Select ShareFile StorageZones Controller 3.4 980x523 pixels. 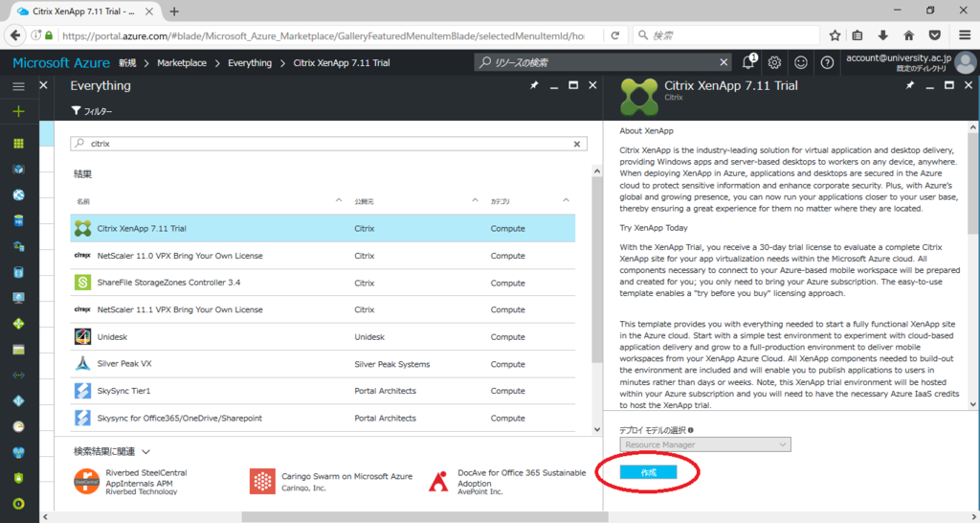coord(323,283)
